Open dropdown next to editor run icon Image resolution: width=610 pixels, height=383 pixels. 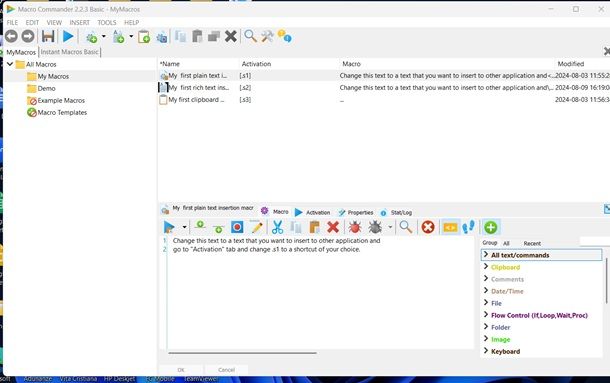point(184,227)
